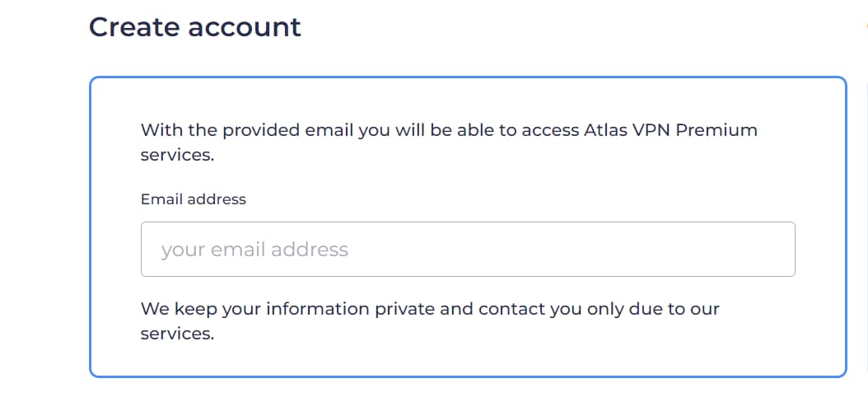This screenshot has width=868, height=402.
Task: Click the word 'Premium' in the description
Action: coord(716,130)
